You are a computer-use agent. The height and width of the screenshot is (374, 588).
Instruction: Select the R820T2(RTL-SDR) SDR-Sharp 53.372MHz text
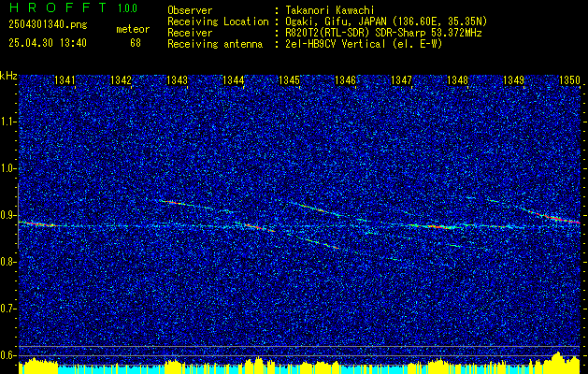pos(383,33)
